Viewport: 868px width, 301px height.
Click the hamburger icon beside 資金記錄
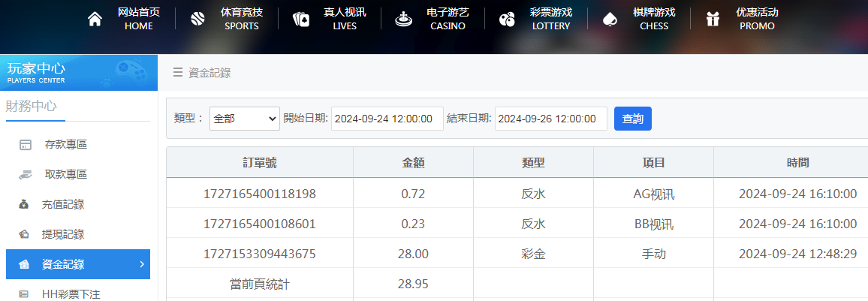[178, 73]
